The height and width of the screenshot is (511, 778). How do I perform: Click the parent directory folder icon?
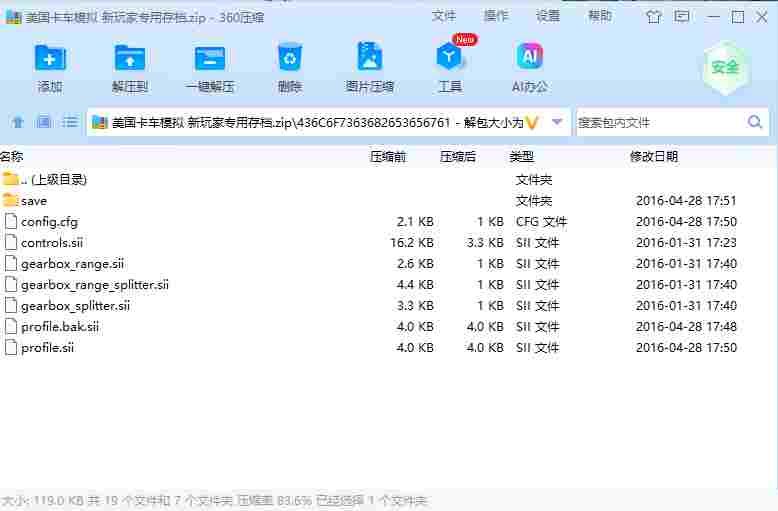(10, 179)
